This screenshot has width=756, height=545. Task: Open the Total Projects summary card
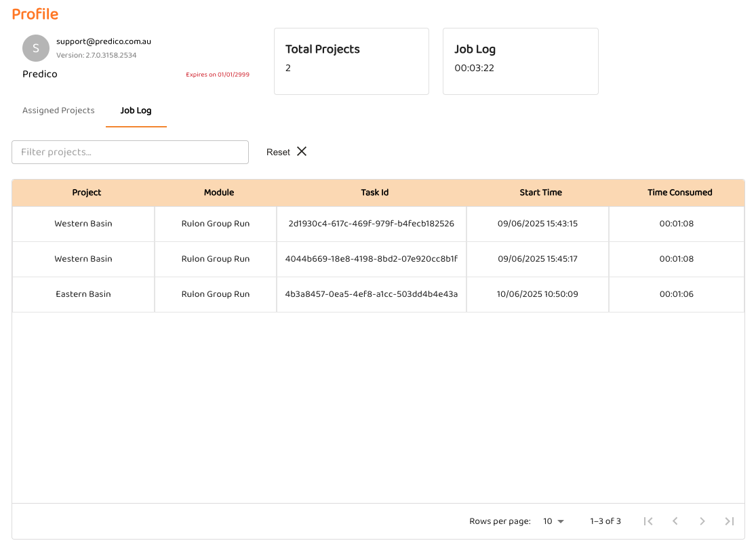(351, 61)
